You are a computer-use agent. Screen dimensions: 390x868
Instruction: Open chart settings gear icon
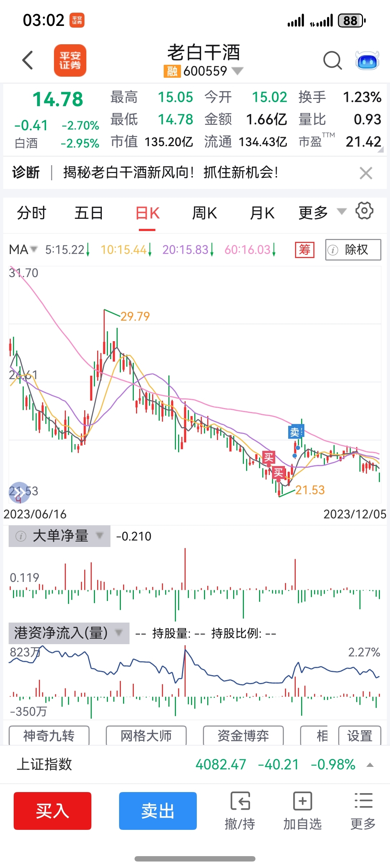(x=364, y=211)
